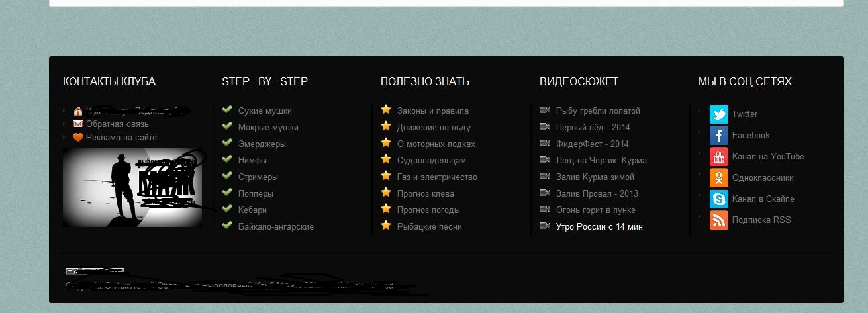Open the Twitter text link

745,114
